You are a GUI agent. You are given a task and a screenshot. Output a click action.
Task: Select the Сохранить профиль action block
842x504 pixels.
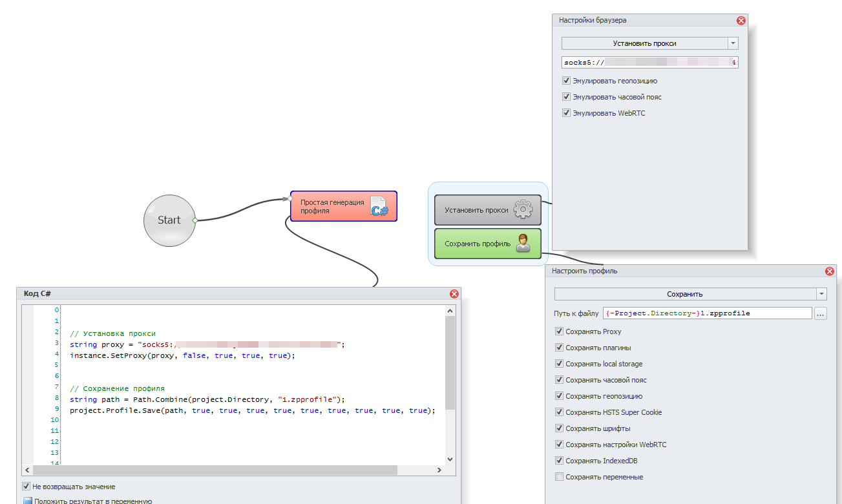pos(478,244)
